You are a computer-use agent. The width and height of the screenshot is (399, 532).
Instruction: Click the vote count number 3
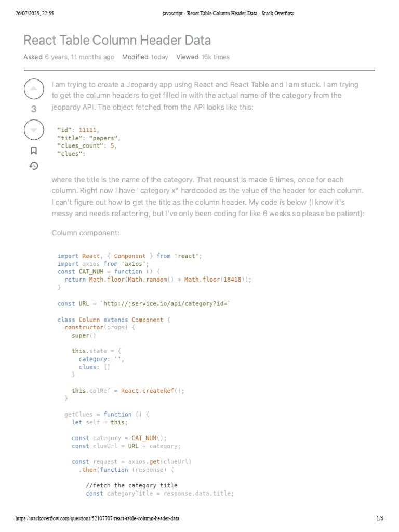coord(34,109)
